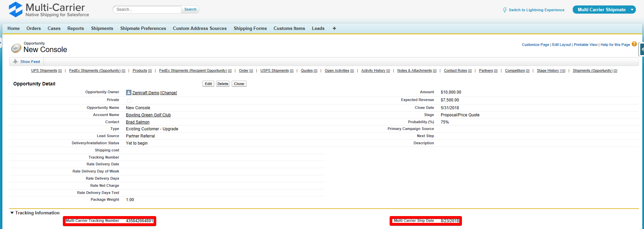Click the plus icon for all tabs

[x=334, y=29]
